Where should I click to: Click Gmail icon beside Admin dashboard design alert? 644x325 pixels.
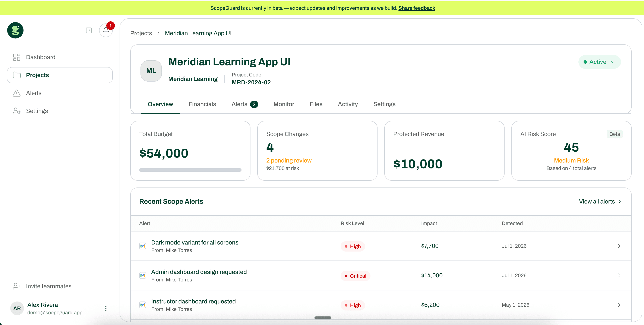coord(142,275)
